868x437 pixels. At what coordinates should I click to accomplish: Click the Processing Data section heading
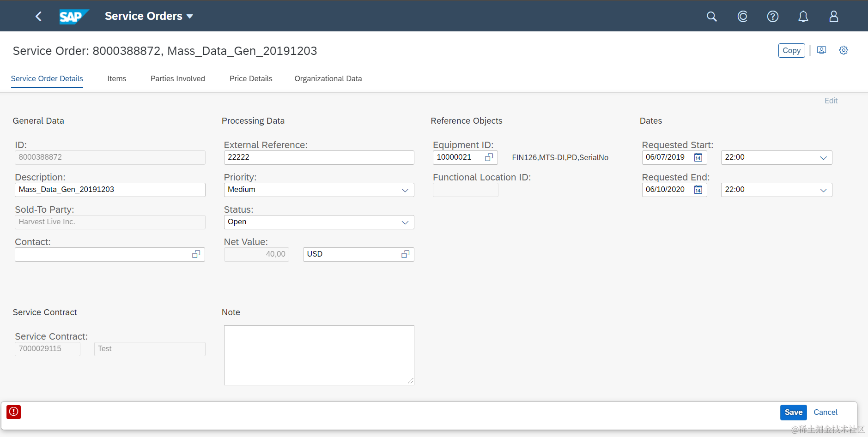click(x=253, y=121)
